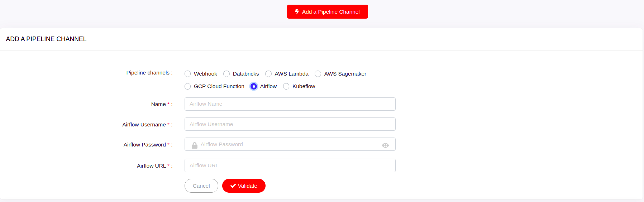Click the "Name" field label
The height and width of the screenshot is (202, 644).
pos(158,104)
